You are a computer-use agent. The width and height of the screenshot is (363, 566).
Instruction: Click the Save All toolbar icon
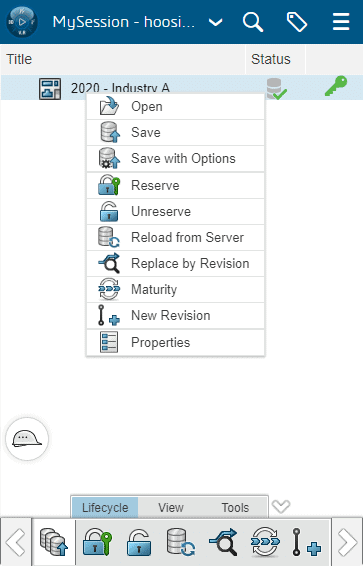[54, 542]
